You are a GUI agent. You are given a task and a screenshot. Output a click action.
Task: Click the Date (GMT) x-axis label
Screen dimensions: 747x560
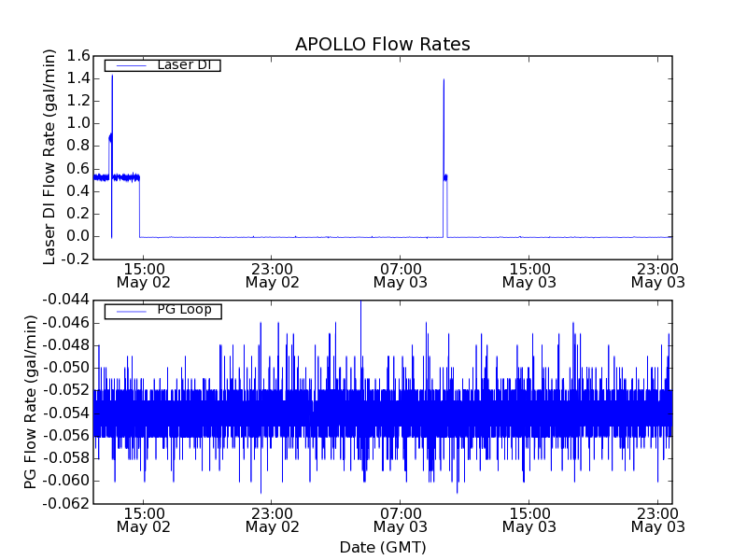382,547
